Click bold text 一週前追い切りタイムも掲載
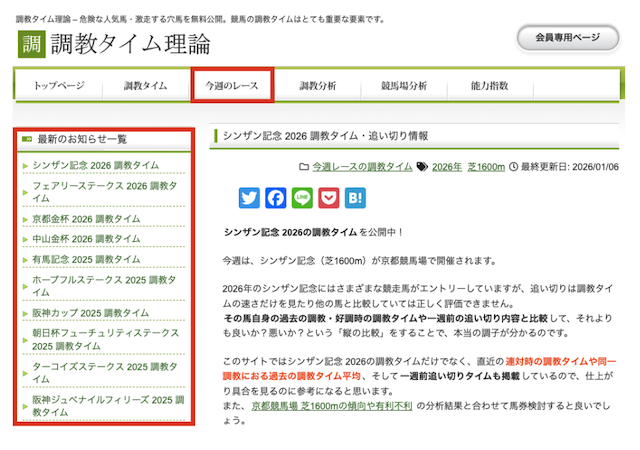 pyautogui.click(x=460, y=376)
